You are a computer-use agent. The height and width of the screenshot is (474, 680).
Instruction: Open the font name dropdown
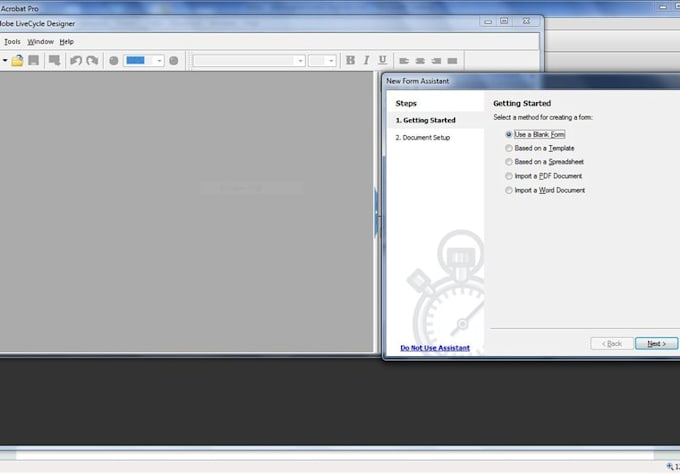coord(300,61)
